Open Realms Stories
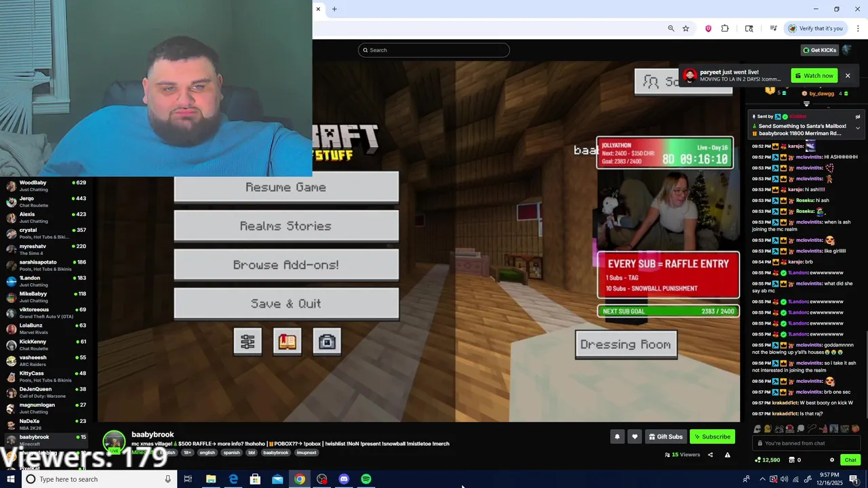The height and width of the screenshot is (488, 868). [x=286, y=226]
